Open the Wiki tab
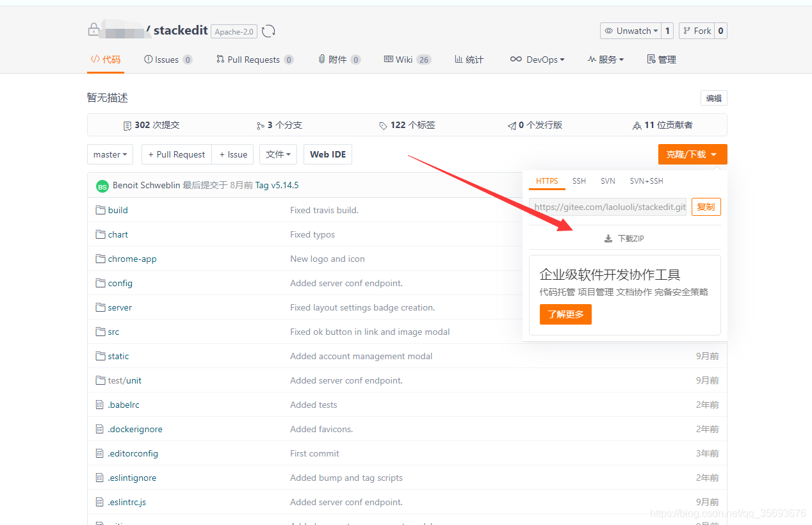The image size is (812, 525). (x=407, y=60)
